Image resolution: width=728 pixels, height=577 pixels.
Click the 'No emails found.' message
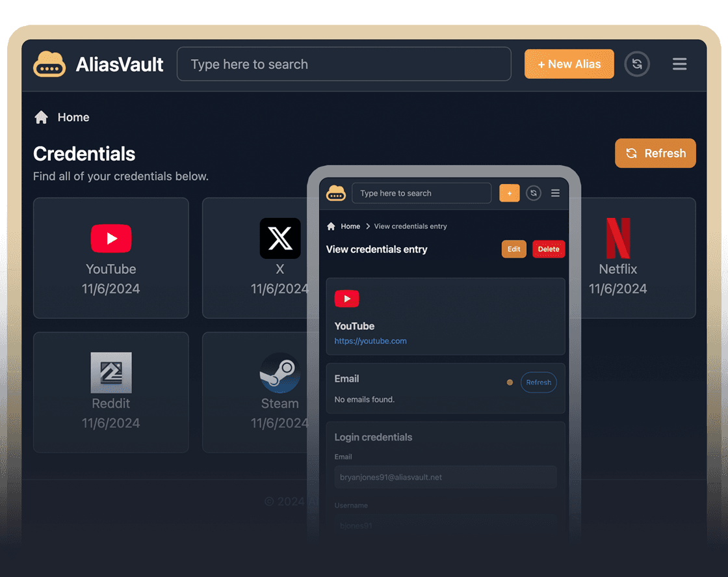[x=365, y=399]
